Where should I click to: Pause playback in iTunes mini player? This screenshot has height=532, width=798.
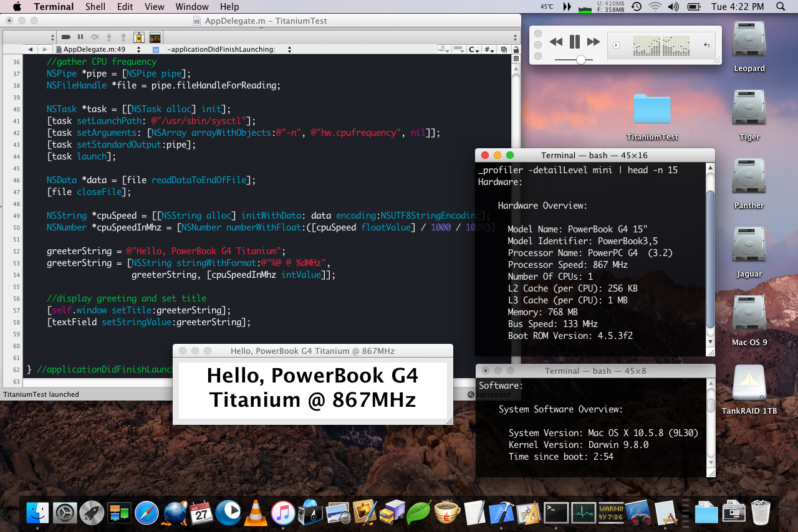tap(574, 42)
